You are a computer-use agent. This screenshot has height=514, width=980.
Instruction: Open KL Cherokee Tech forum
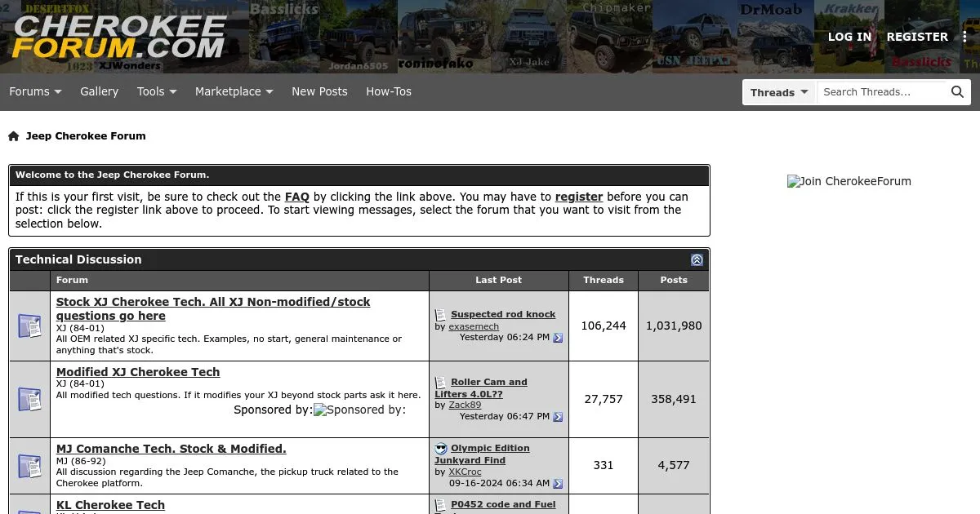[110, 505]
